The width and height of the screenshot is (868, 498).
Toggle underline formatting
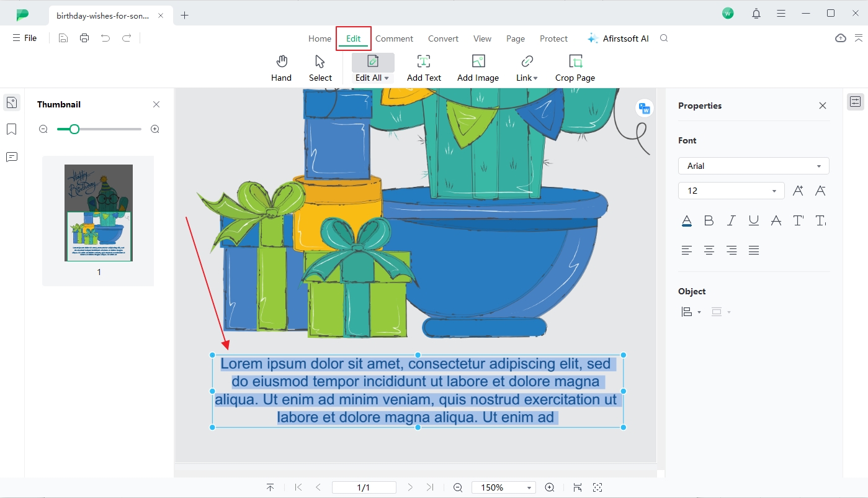[754, 220]
